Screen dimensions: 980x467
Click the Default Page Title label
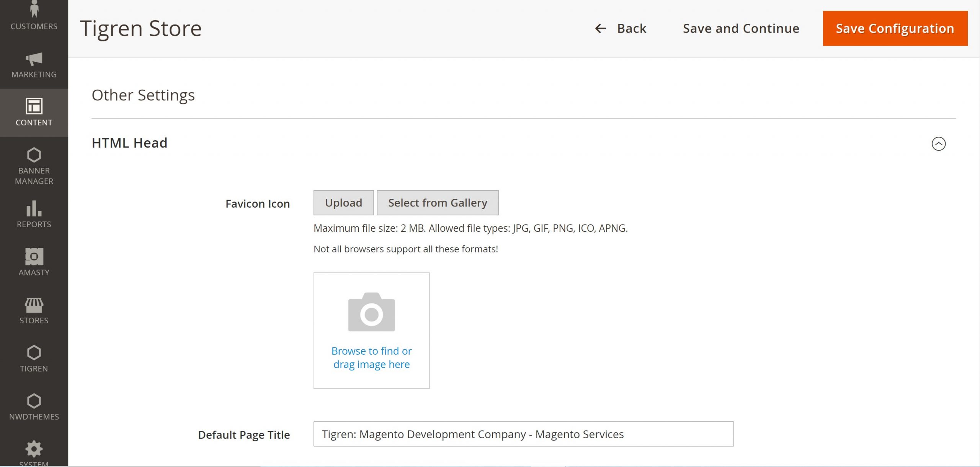[244, 435]
